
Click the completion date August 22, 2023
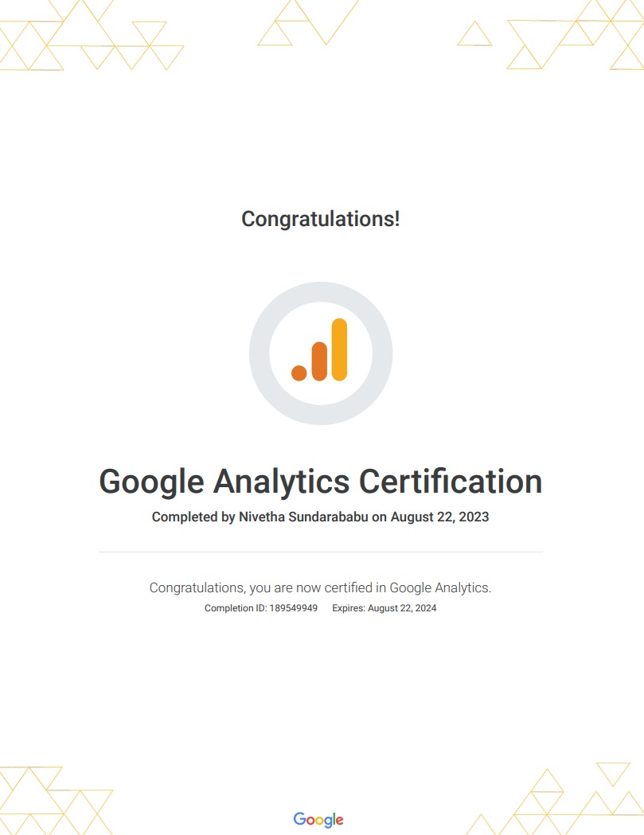click(x=439, y=517)
